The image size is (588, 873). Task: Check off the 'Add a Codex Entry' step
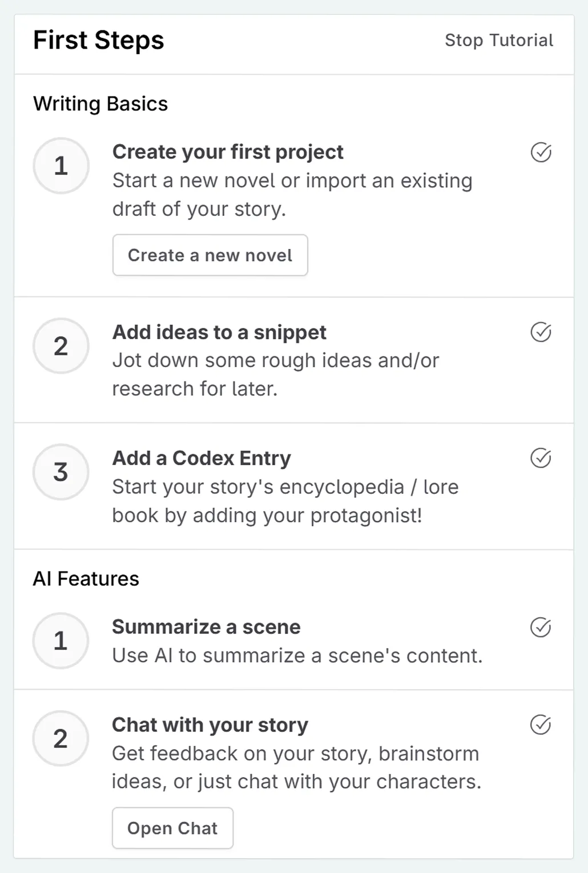(x=541, y=458)
